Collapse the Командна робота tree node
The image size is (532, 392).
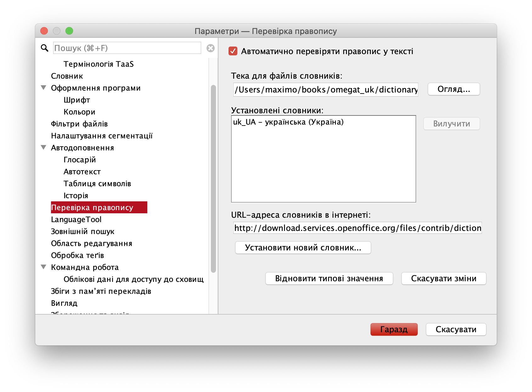click(44, 267)
